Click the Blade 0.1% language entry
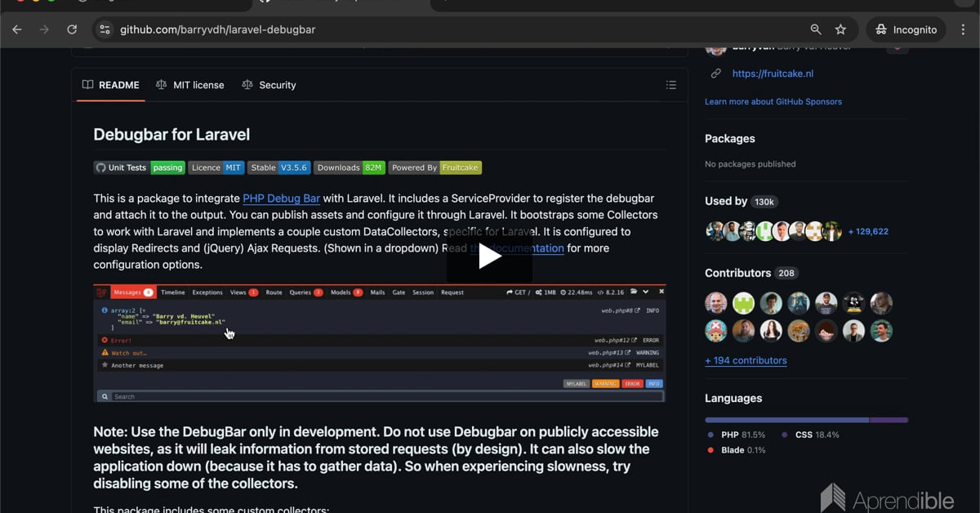Screen dimensions: 980x513 pos(737,450)
